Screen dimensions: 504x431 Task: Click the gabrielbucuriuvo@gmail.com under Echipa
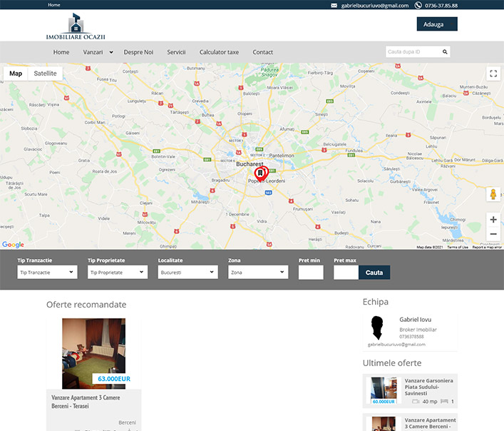(x=396, y=345)
